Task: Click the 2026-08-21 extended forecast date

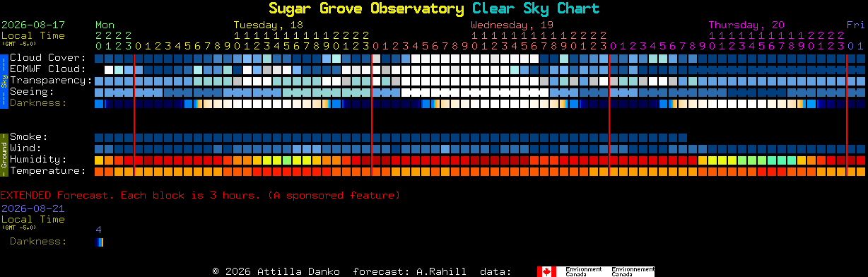Action: 33,208
